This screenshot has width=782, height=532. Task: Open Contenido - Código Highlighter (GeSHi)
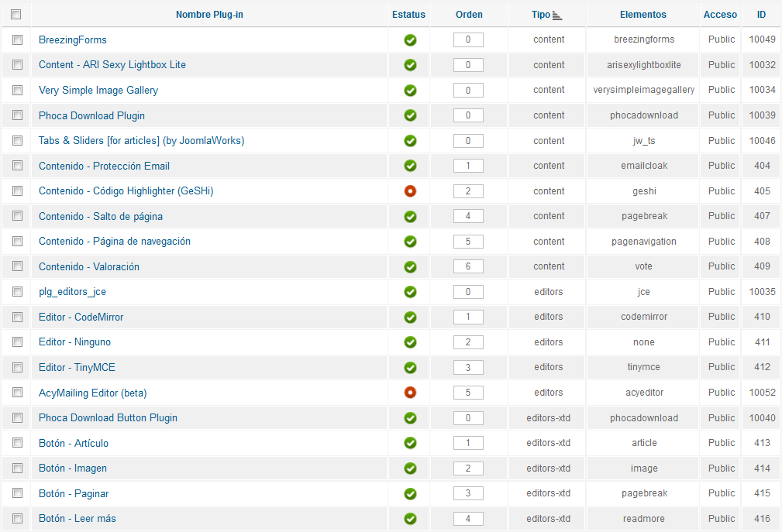[x=126, y=190]
